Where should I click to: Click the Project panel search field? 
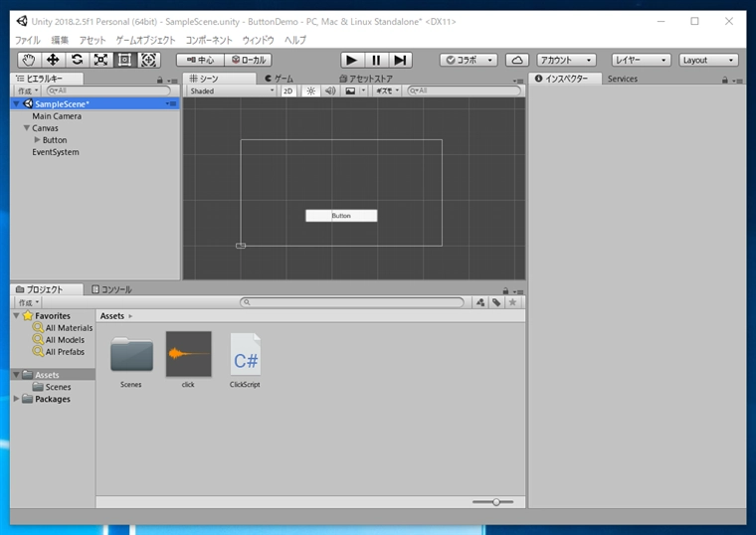point(351,302)
